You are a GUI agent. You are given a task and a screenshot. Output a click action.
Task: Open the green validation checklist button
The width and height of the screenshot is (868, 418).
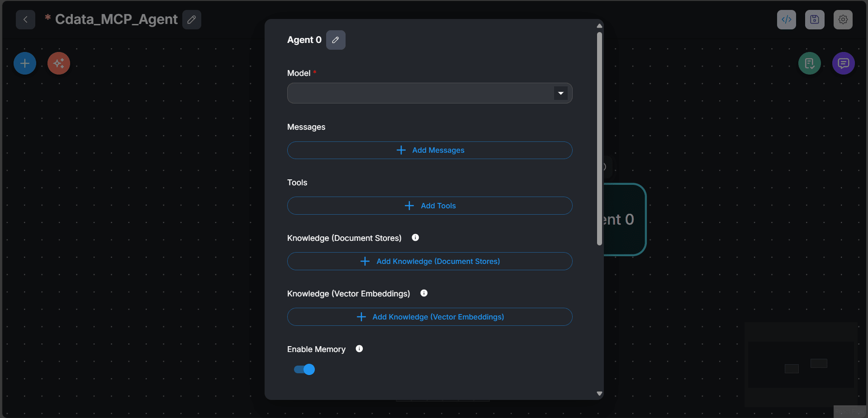pyautogui.click(x=809, y=63)
